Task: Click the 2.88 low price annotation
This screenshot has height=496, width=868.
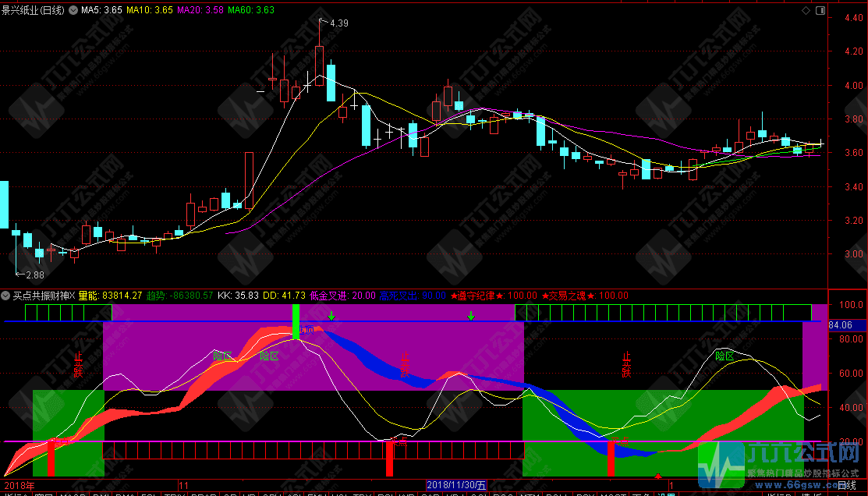Action: click(x=34, y=275)
